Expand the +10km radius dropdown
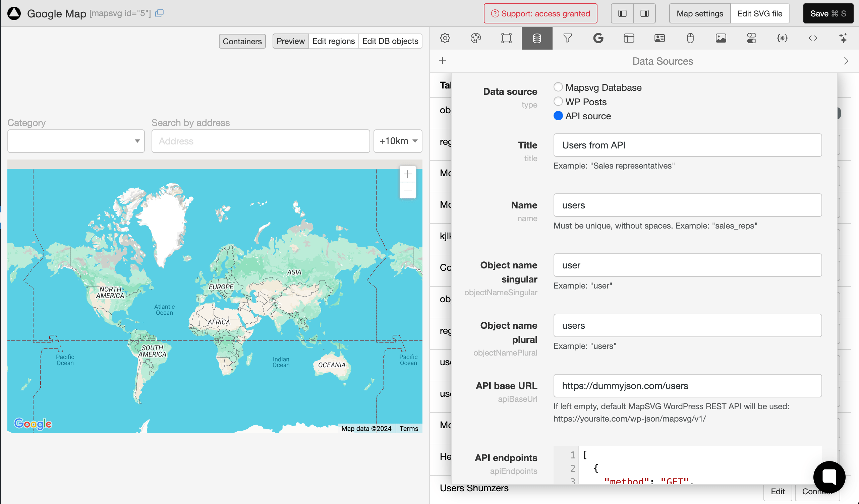Image resolution: width=859 pixels, height=504 pixels. click(397, 141)
